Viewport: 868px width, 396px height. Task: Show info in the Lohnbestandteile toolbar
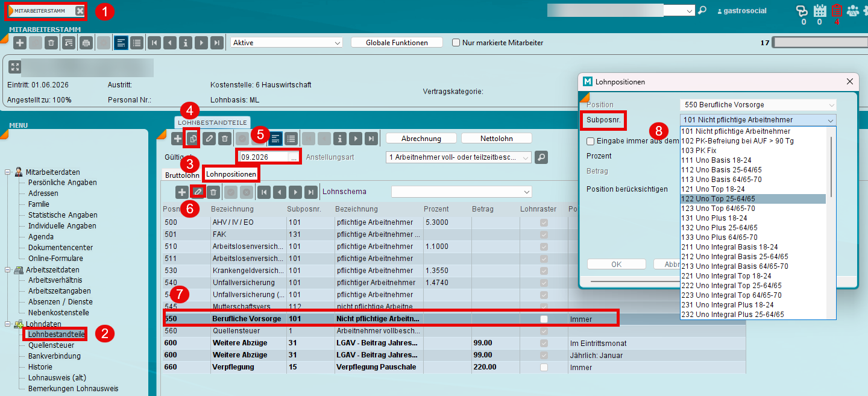pos(340,139)
